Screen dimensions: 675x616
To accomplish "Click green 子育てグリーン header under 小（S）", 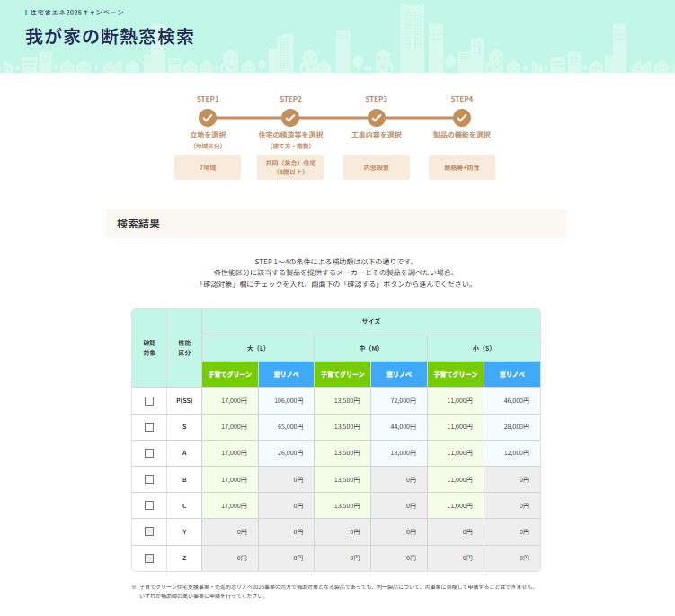I will click(456, 374).
